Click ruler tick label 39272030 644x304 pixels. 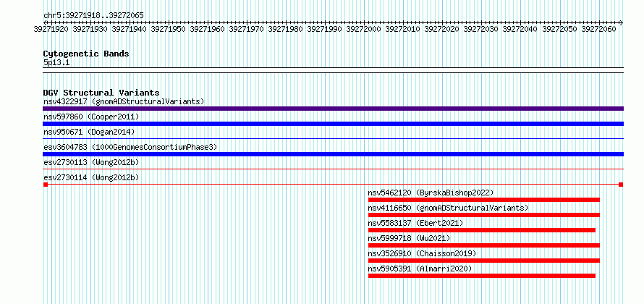[480, 29]
